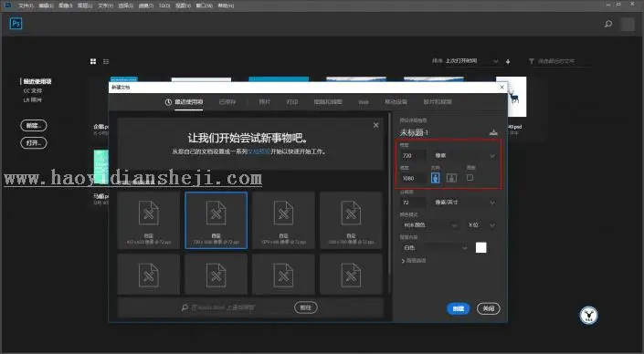This screenshot has width=644, height=354.
Task: Select landscape orientation icon
Action: 451,178
